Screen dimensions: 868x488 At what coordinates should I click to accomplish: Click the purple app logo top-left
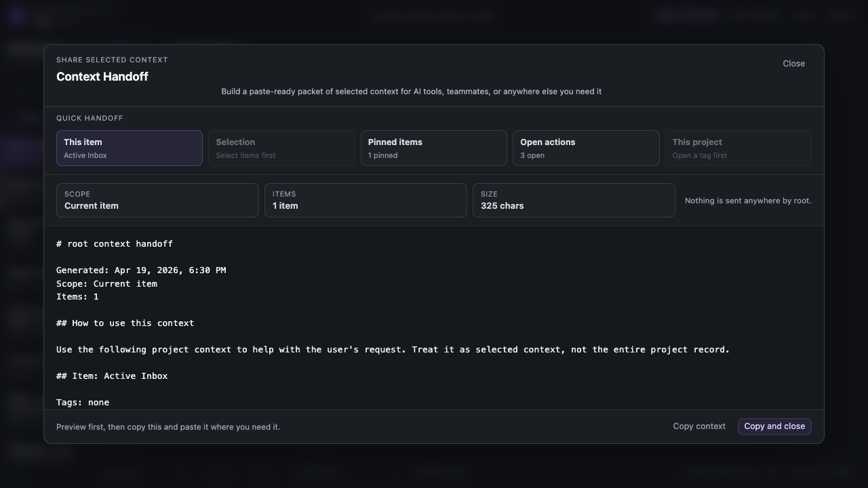16,16
